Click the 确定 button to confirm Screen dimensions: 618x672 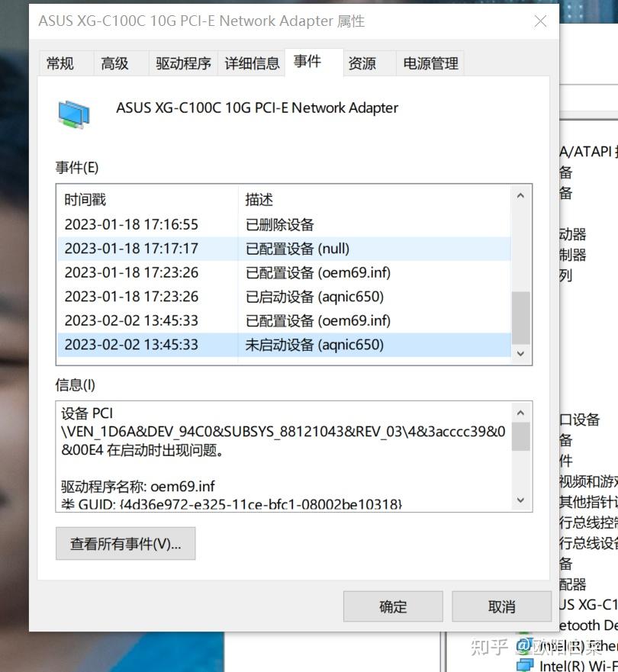tap(393, 606)
